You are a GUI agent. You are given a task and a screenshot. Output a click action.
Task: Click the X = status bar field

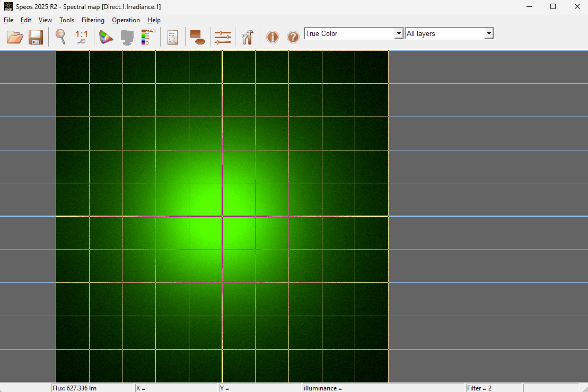177,388
